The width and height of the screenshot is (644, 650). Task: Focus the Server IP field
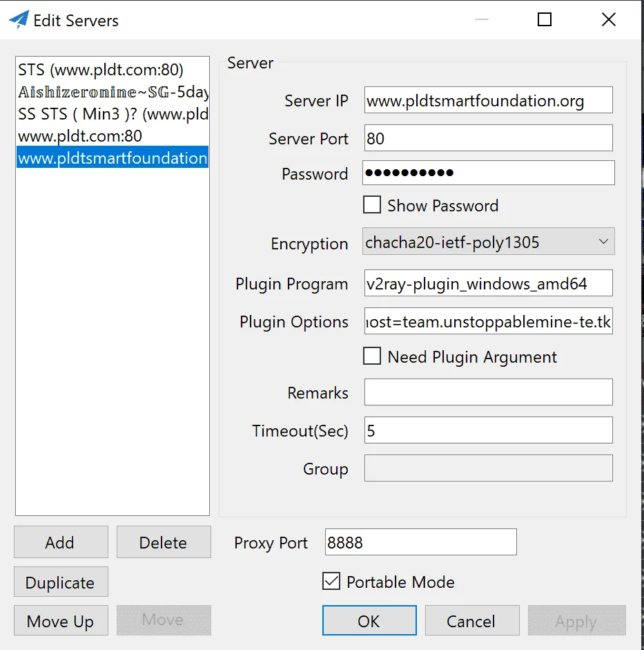coord(488,100)
